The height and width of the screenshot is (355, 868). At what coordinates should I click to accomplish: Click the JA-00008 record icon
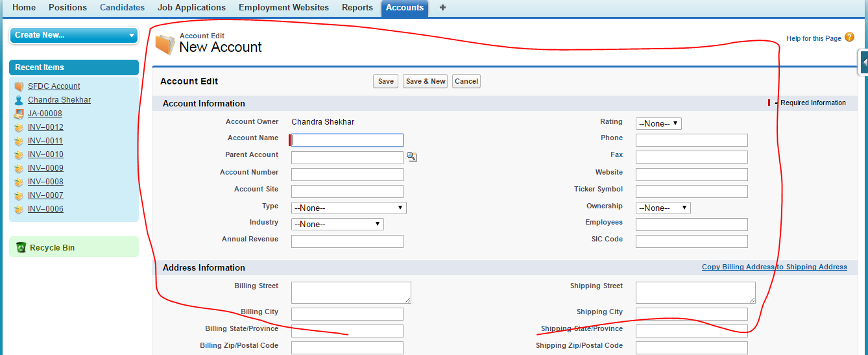tap(19, 114)
